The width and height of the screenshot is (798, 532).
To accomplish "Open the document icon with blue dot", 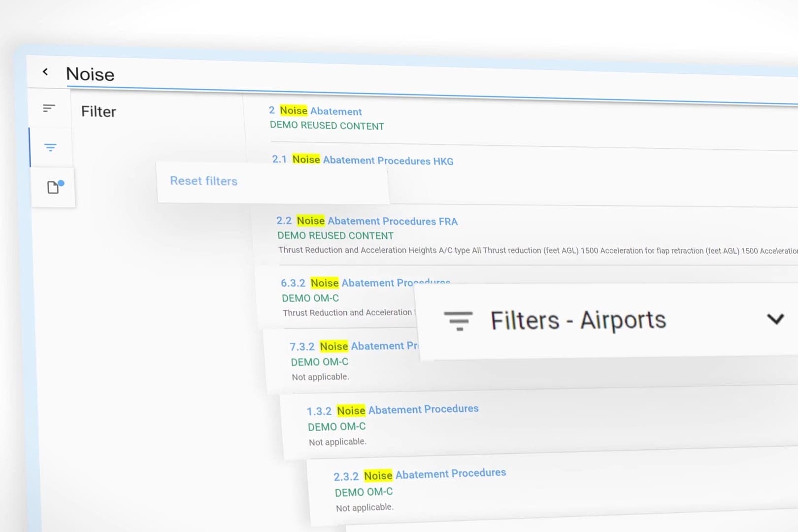I will pyautogui.click(x=54, y=187).
